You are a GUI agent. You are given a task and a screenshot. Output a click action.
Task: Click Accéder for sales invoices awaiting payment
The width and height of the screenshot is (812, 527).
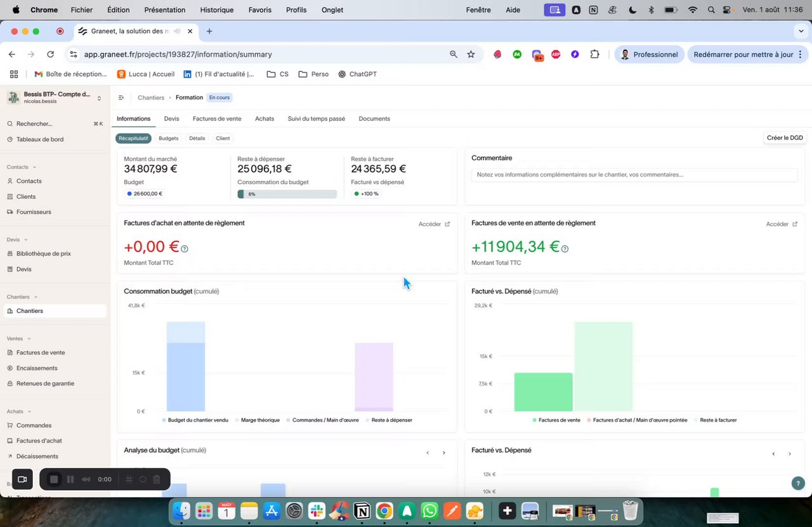coord(782,224)
